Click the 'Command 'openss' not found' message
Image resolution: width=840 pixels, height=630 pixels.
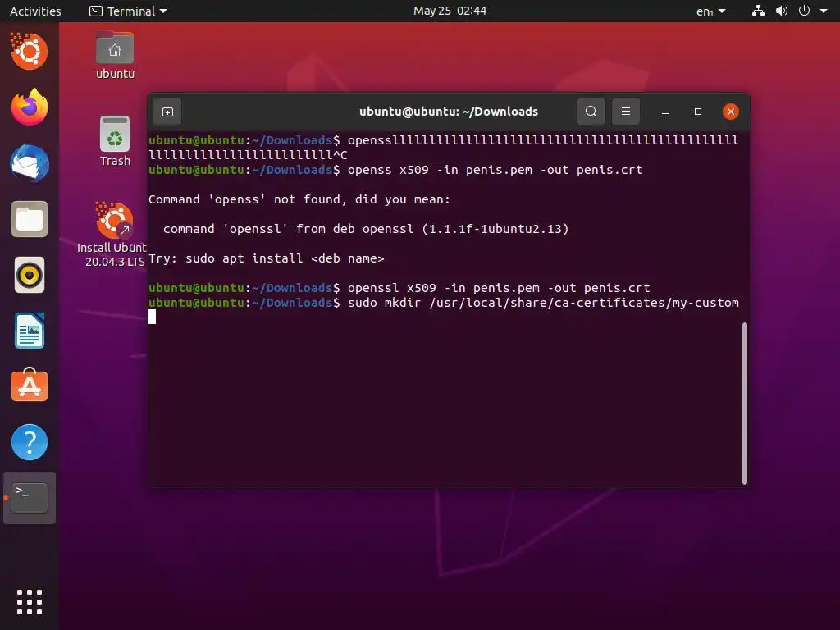[299, 199]
